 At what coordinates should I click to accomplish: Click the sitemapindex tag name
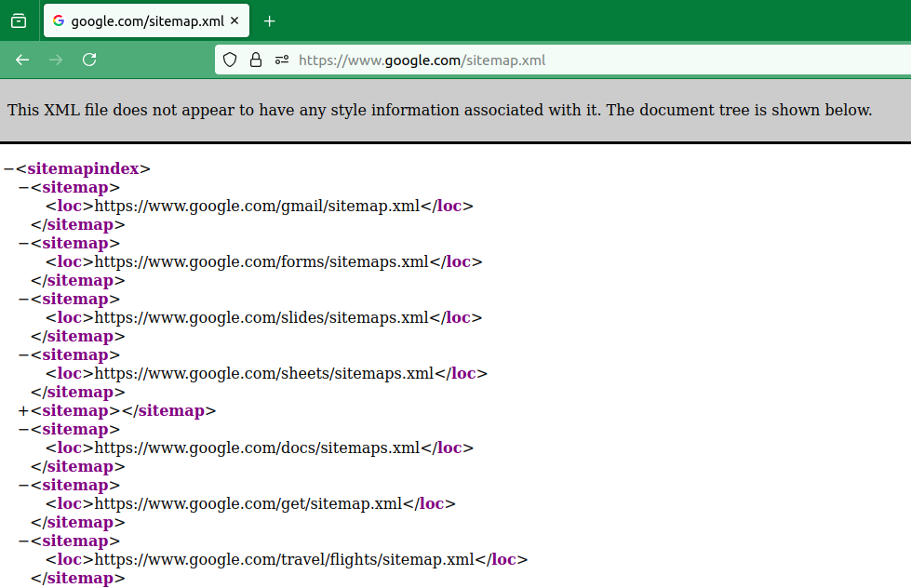83,168
